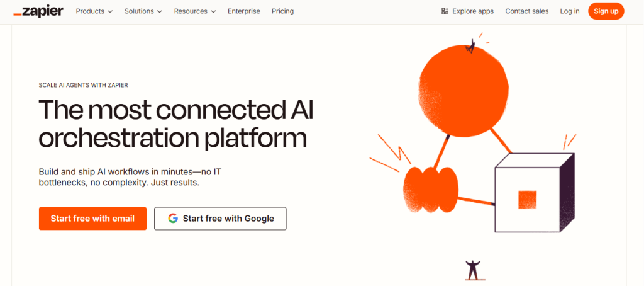
Task: Click the main headline about AI orchestration
Action: coord(176,123)
